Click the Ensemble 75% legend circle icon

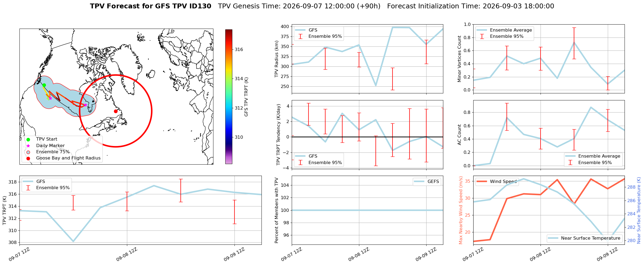[x=28, y=152]
